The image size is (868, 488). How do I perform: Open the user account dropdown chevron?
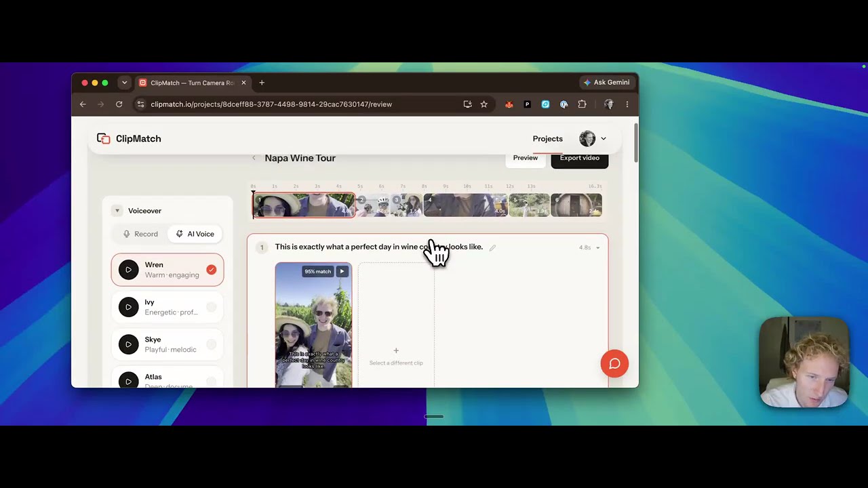(604, 139)
